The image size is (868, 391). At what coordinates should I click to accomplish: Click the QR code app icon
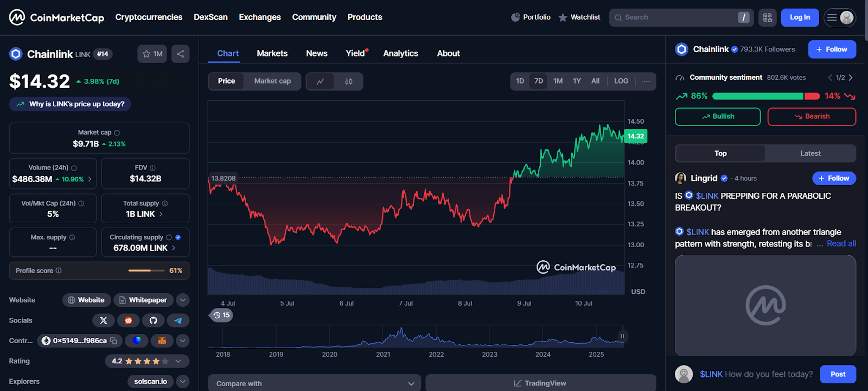tap(767, 17)
